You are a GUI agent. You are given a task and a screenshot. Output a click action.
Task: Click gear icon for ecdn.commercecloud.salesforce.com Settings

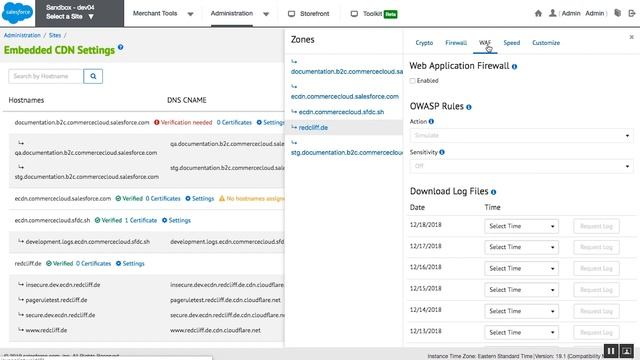(x=188, y=198)
